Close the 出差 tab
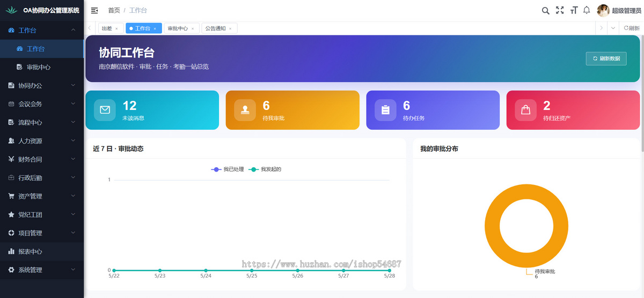 pos(116,29)
